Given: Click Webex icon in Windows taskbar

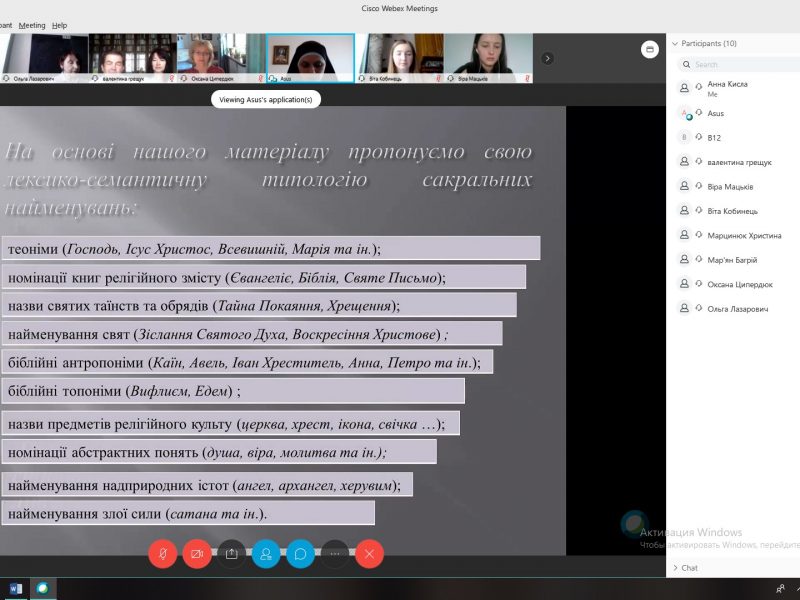Looking at the screenshot, I should click(42, 588).
